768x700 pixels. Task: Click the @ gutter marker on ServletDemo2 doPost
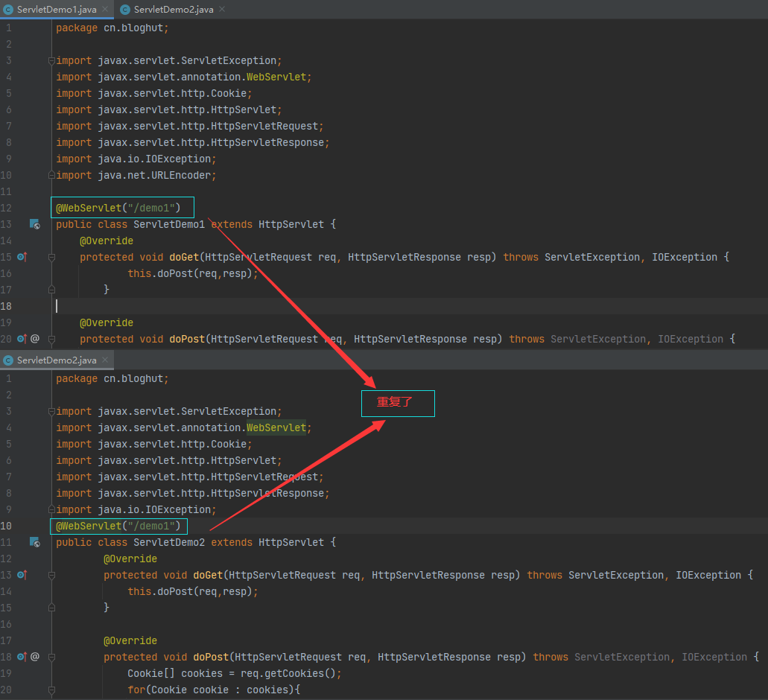click(x=35, y=657)
